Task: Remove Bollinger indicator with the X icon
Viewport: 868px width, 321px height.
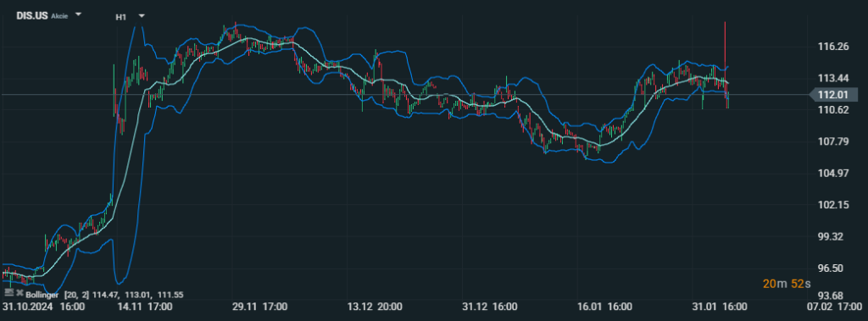Action: pos(19,293)
